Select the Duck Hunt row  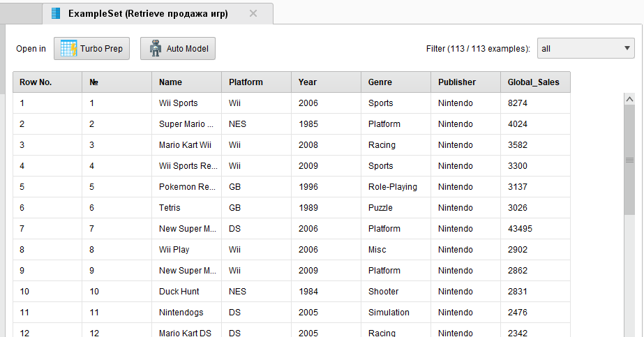click(292, 292)
